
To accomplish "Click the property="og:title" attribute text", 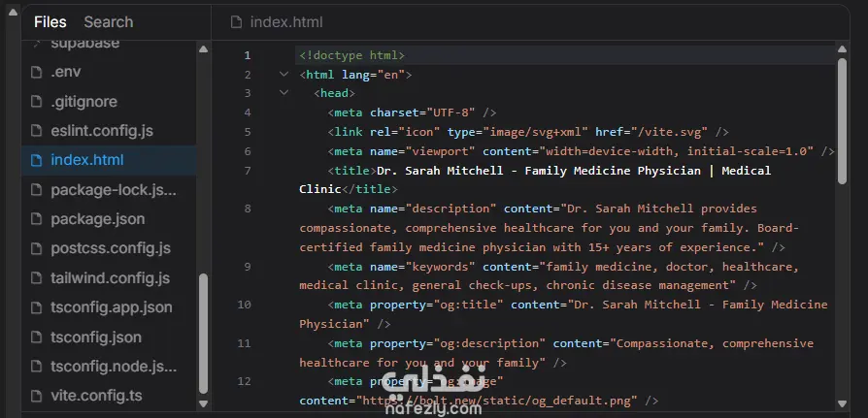I will pyautogui.click(x=437, y=305).
